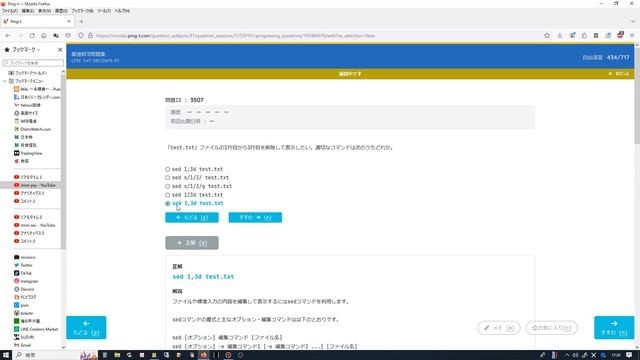Open the list all tabs dropdown arrow
The height and width of the screenshot is (360, 640).
pos(633,21)
